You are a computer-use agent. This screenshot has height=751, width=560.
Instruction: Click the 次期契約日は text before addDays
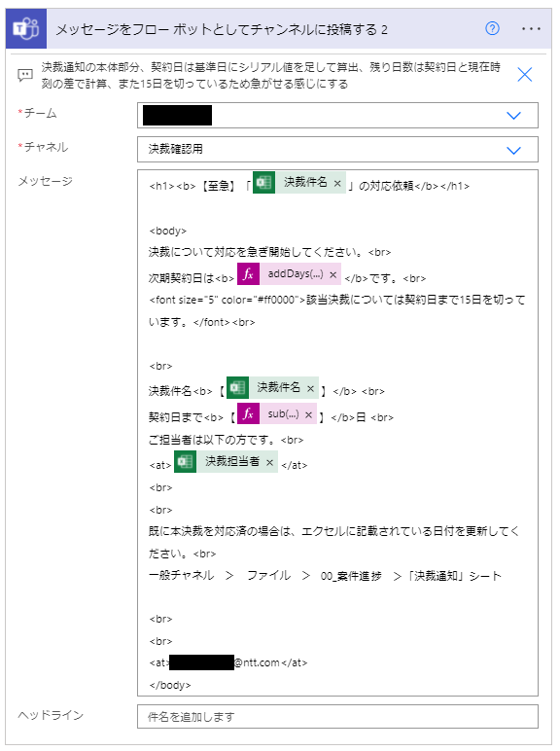[182, 278]
